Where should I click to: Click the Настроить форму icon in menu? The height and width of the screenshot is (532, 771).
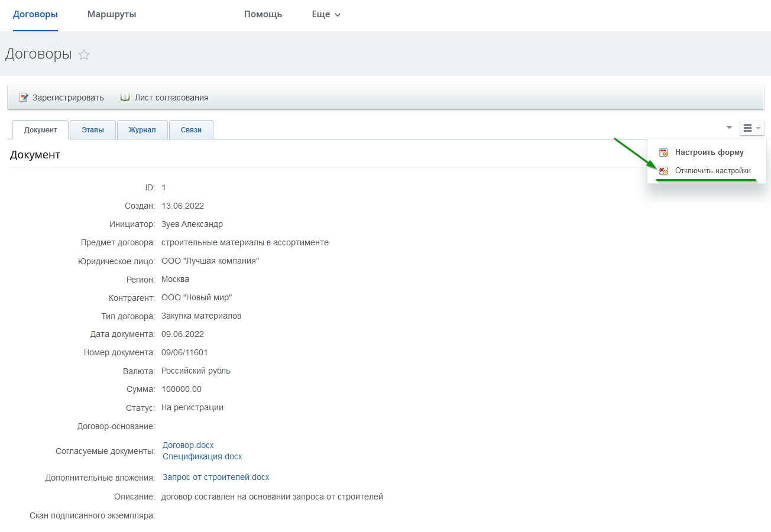point(663,153)
